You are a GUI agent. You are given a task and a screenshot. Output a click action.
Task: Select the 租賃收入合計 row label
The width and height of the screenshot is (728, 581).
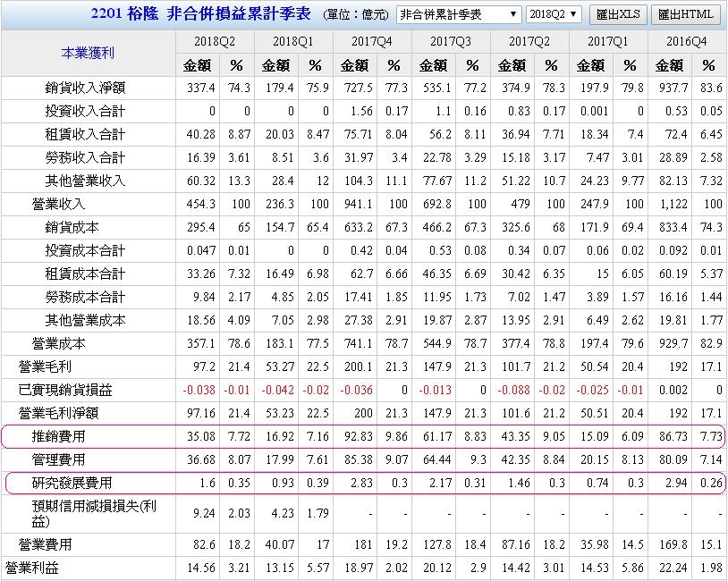[85, 134]
